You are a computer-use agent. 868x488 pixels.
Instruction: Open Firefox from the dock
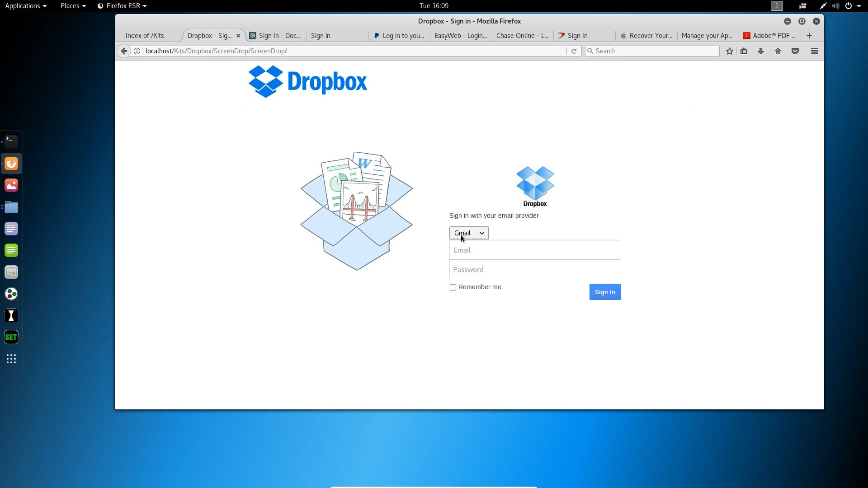coord(11,164)
